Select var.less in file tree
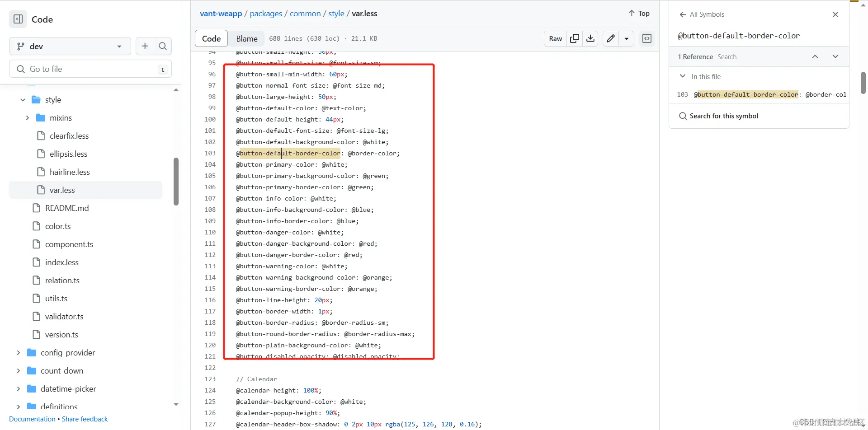868x430 pixels. [85, 190]
